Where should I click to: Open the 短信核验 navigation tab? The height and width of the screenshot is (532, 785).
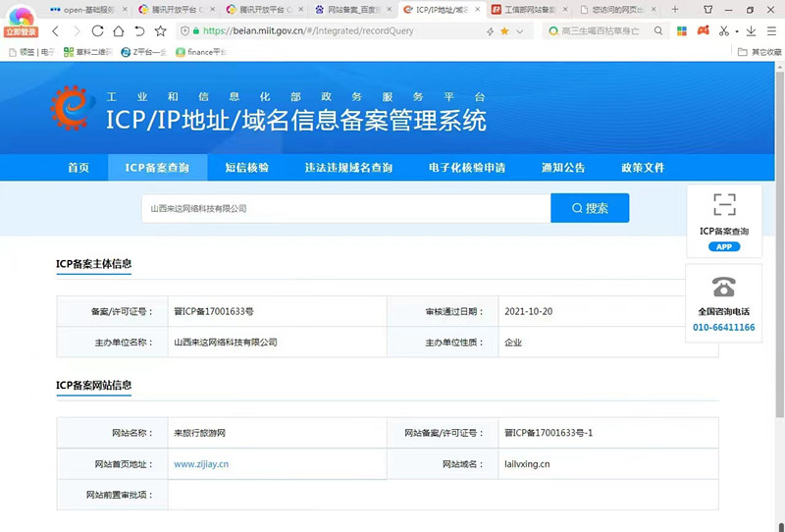click(246, 168)
